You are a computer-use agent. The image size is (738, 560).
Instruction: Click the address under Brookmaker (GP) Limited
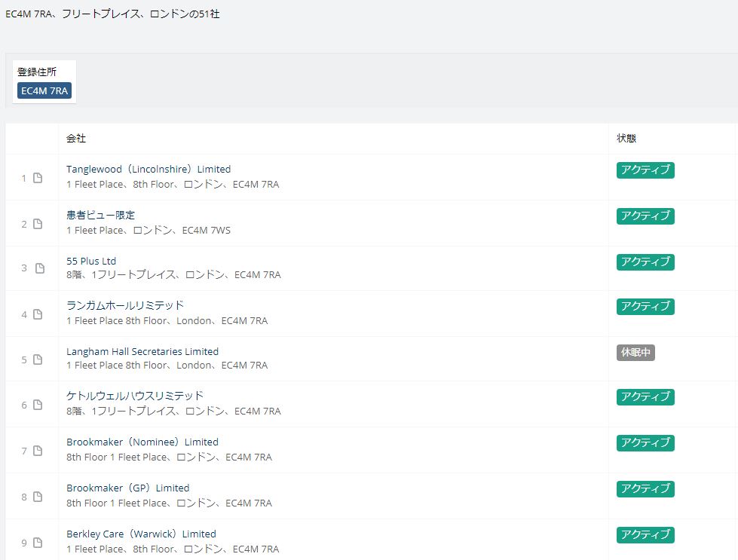click(x=170, y=503)
